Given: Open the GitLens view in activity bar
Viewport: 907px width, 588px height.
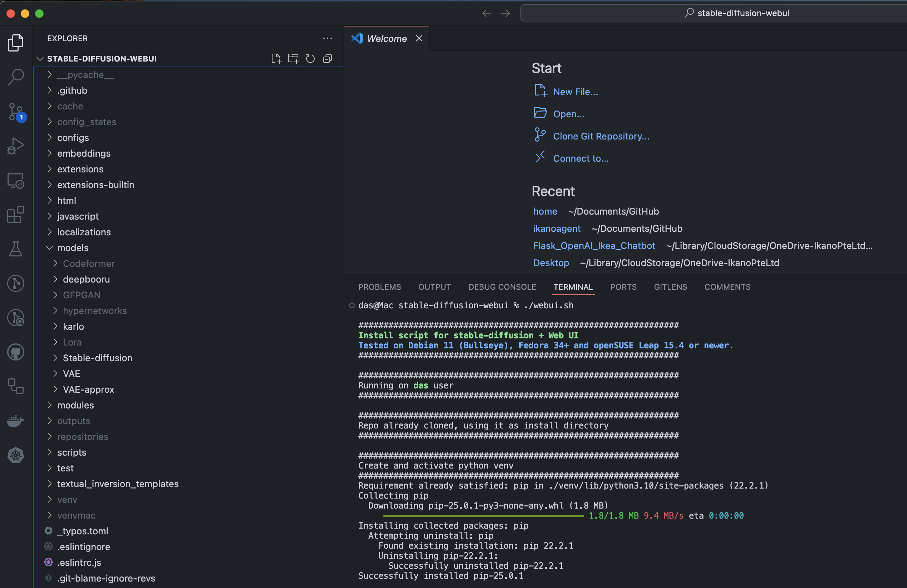Looking at the screenshot, I should (16, 284).
